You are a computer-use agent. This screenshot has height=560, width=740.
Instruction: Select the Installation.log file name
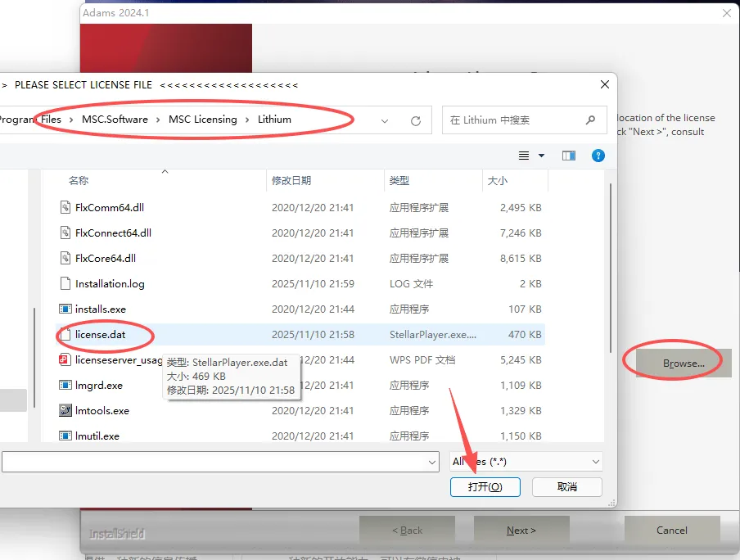pos(110,284)
